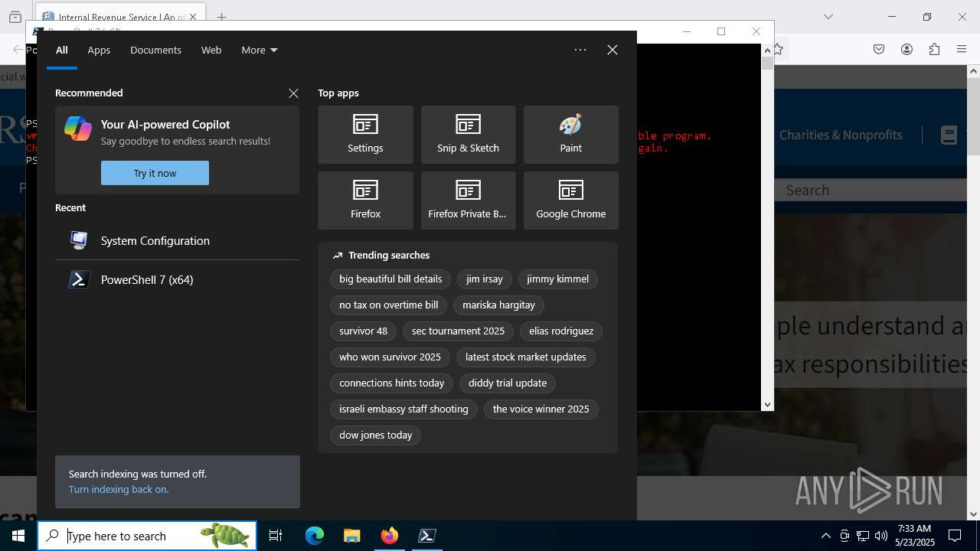Open the Settings top app tile
Viewport: 980px width, 551px height.
coord(365,135)
